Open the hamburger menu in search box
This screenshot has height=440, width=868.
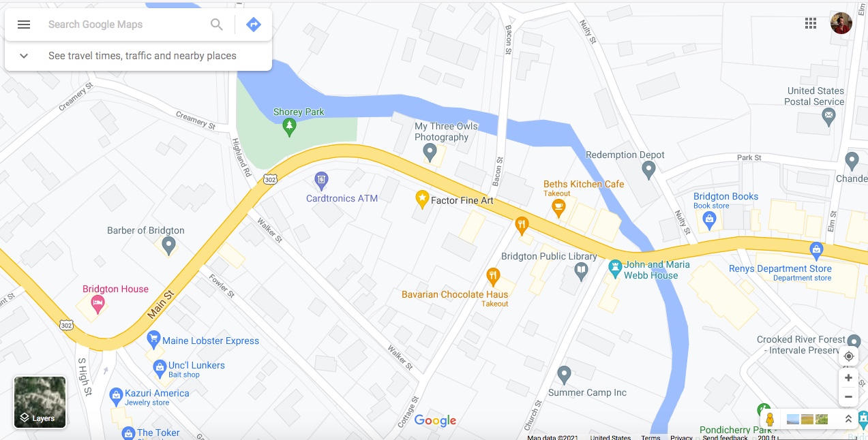pos(24,25)
